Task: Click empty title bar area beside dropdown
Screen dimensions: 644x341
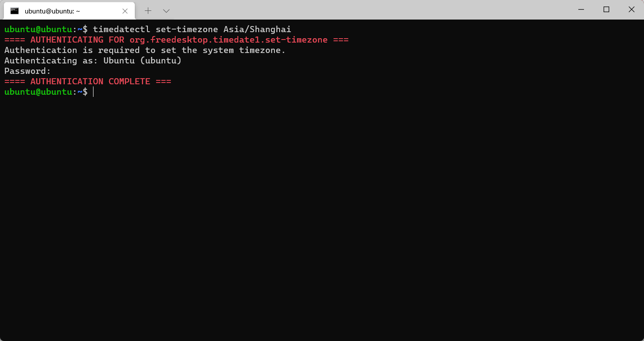Action: [x=370, y=10]
